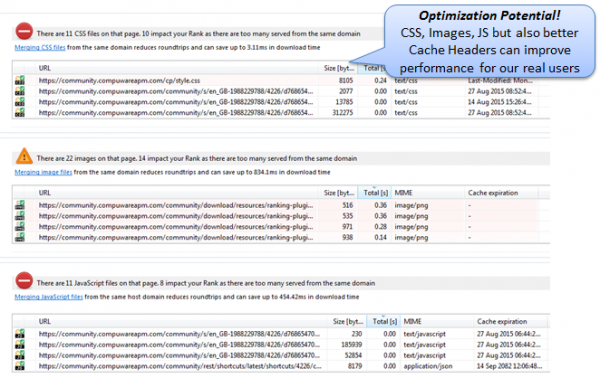The width and height of the screenshot is (600, 378).
Task: Click the red error icon beside JavaScript files summary
Action: click(24, 280)
